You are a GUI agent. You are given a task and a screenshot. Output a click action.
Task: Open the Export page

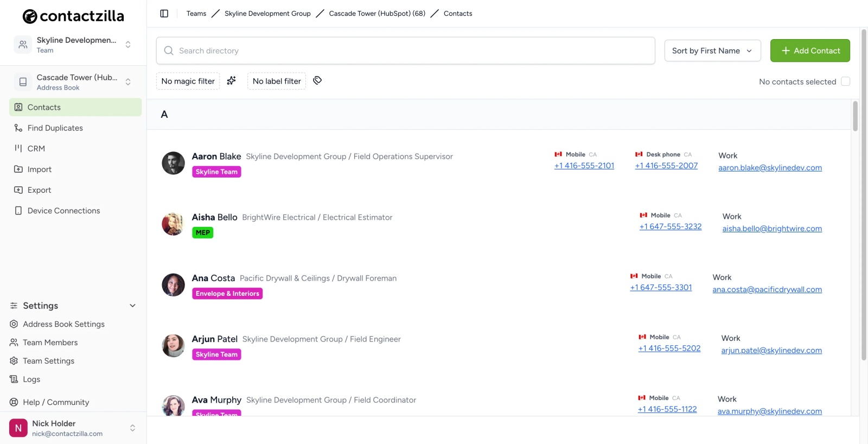(75, 190)
